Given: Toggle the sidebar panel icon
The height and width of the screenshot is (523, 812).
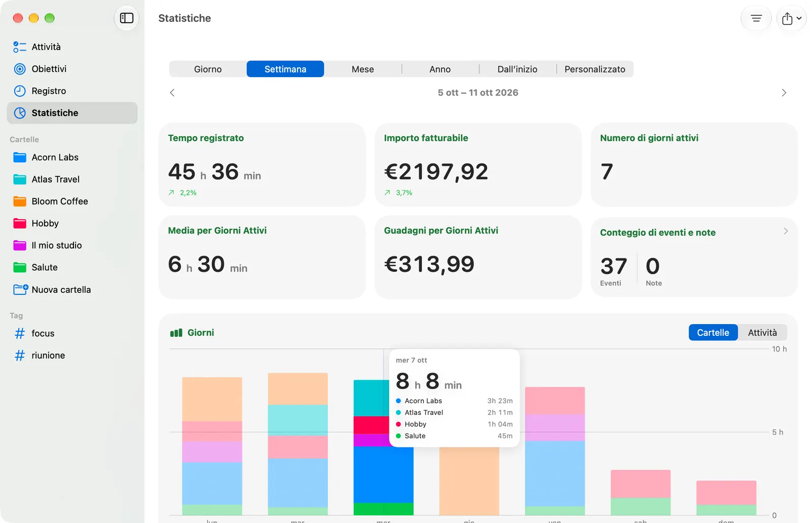Looking at the screenshot, I should pyautogui.click(x=126, y=18).
